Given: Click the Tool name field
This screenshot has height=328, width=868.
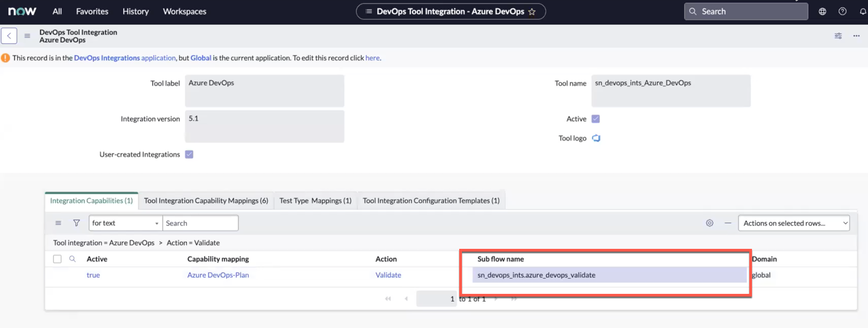Looking at the screenshot, I should (671, 91).
